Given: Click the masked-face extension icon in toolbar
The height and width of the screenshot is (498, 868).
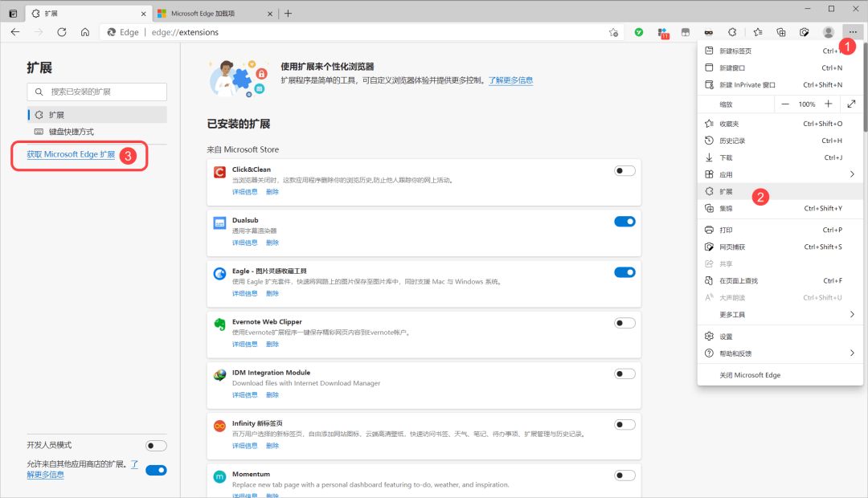Looking at the screenshot, I should (x=709, y=32).
